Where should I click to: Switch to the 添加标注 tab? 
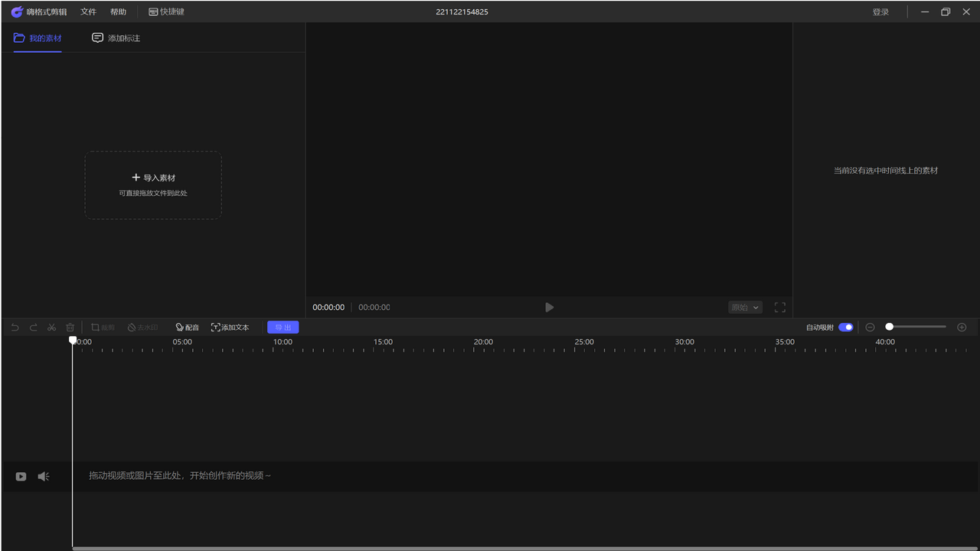tap(116, 38)
